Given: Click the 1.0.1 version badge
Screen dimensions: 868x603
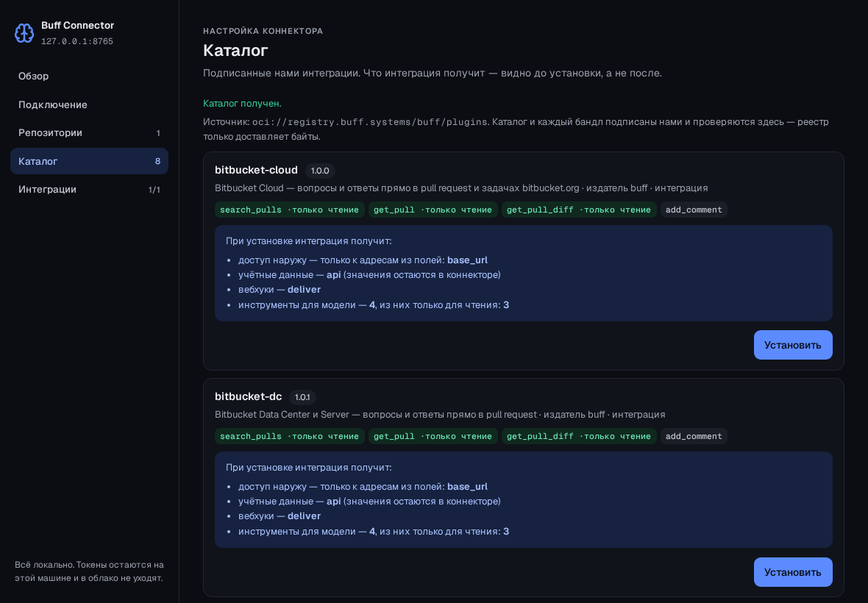Looking at the screenshot, I should (x=302, y=397).
